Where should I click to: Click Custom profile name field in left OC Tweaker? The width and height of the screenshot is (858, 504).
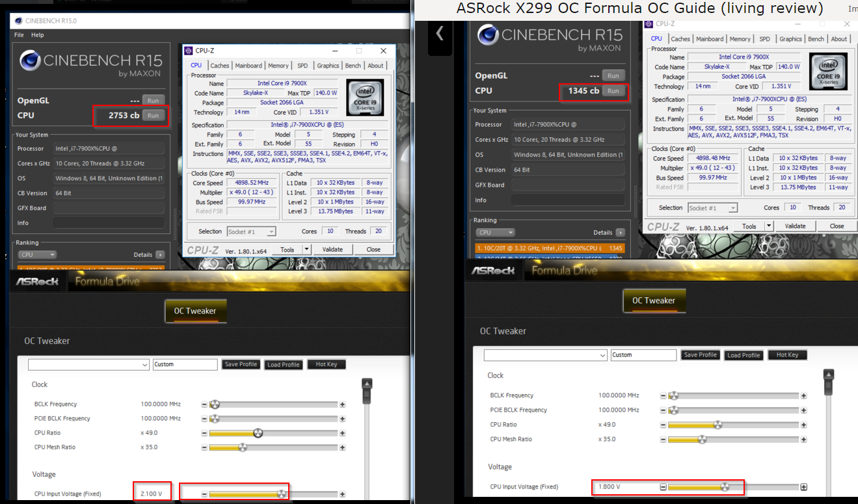pyautogui.click(x=185, y=365)
